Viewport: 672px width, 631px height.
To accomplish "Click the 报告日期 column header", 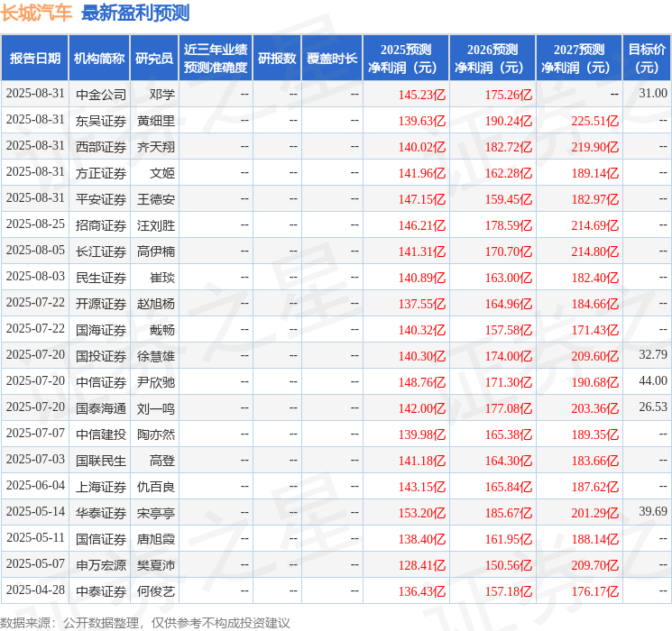I will coord(34,58).
